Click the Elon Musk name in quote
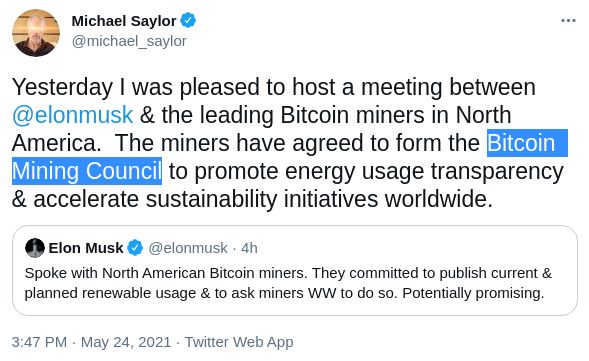The width and height of the screenshot is (589, 361). tap(86, 248)
